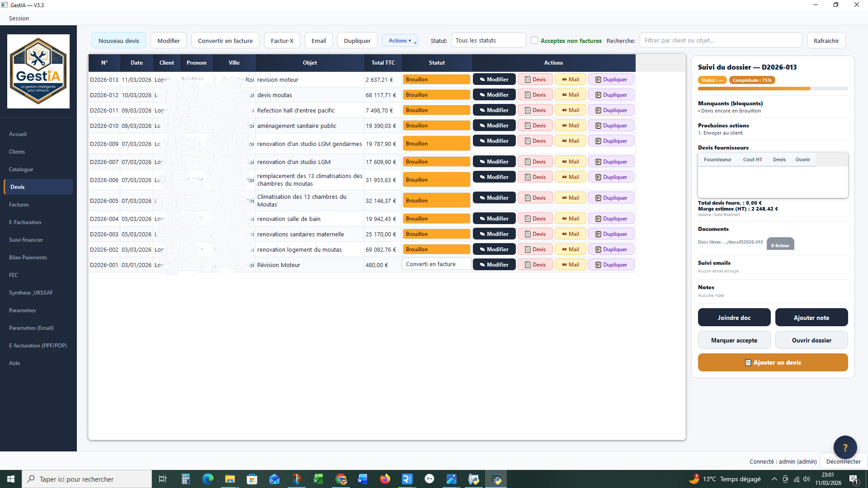Click the Completude 75% progress bar

(x=772, y=89)
